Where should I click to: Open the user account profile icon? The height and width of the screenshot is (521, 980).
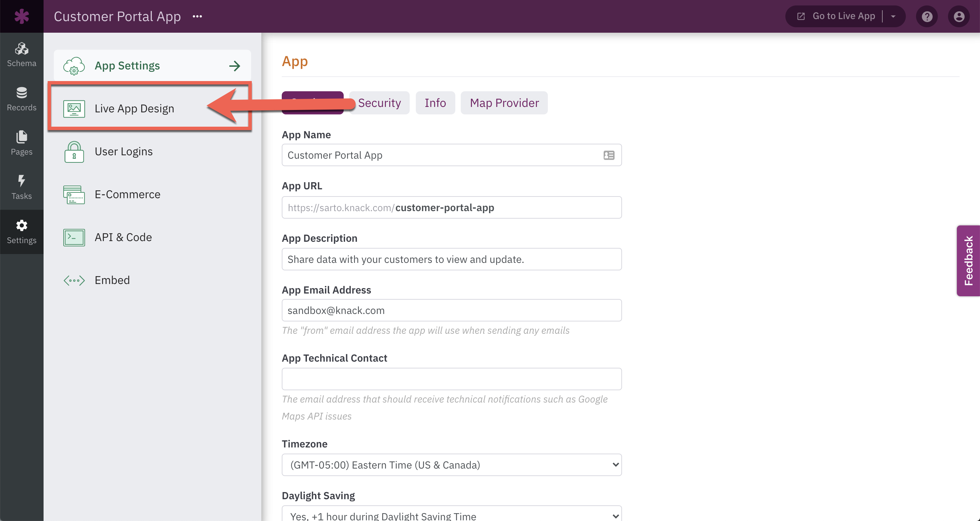(x=959, y=16)
